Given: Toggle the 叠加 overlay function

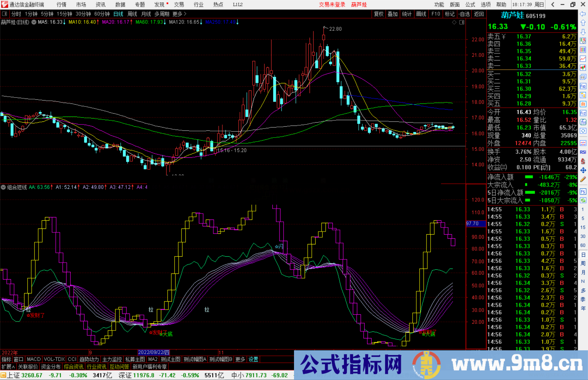Looking at the screenshot, I should [x=393, y=14].
